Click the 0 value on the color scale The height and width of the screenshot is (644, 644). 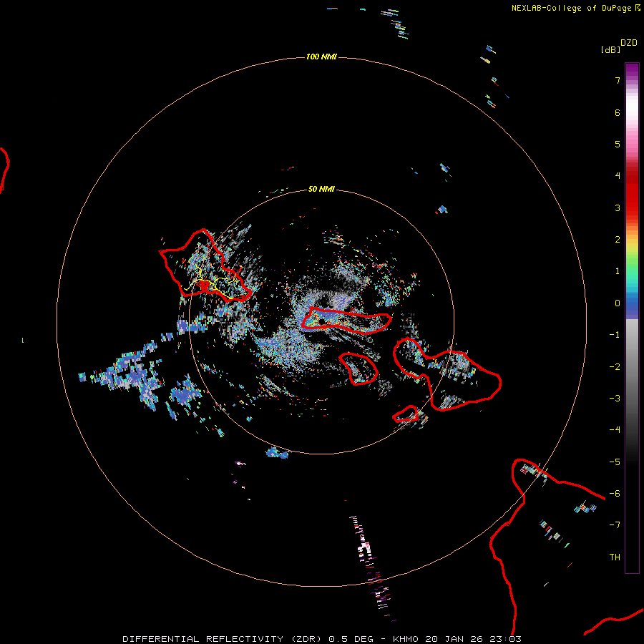click(618, 303)
